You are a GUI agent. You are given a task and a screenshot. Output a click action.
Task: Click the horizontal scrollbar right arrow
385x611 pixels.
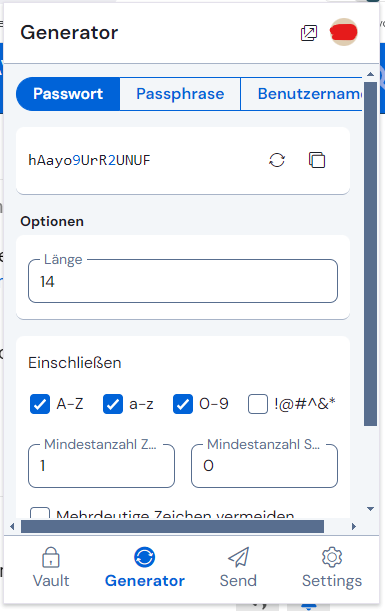click(354, 526)
